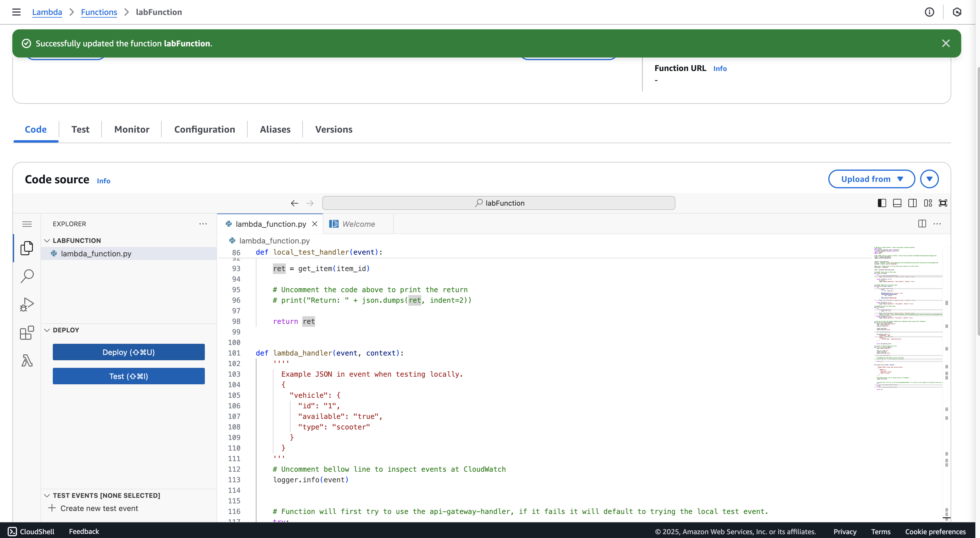Open the Explorer files icon in activity bar
Image resolution: width=980 pixels, height=538 pixels.
coord(27,248)
